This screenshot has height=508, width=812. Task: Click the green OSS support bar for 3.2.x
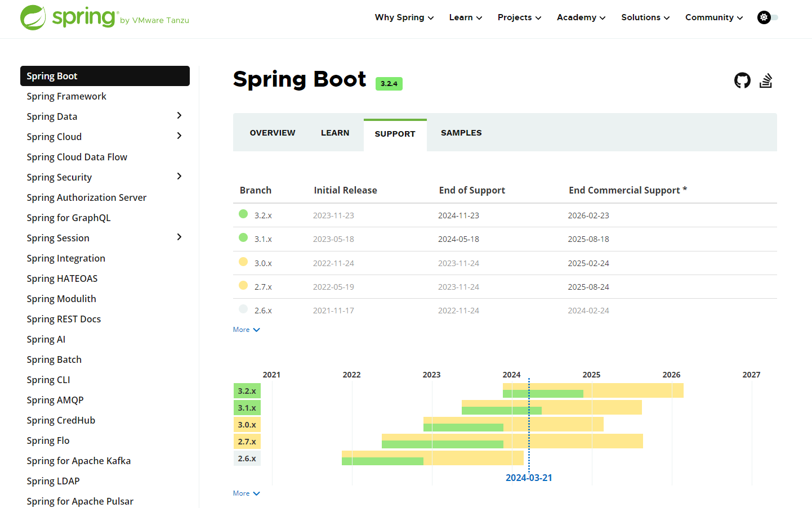pos(543,394)
